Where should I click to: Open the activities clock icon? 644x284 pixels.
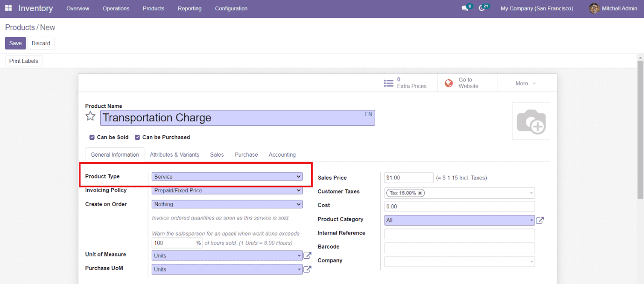(x=482, y=8)
